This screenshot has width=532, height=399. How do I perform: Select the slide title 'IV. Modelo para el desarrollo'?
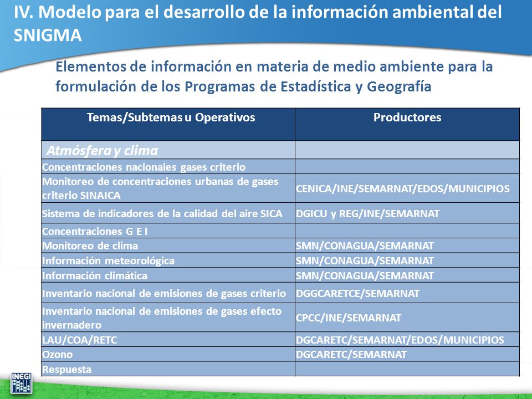click(x=258, y=23)
